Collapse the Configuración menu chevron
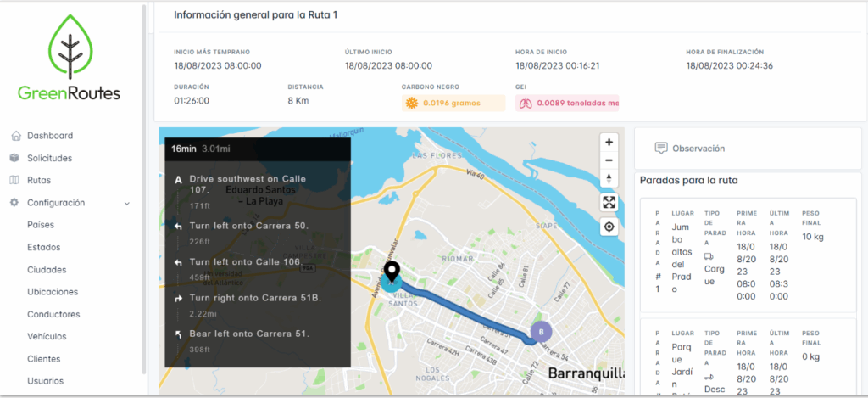The image size is (868, 398). click(x=127, y=204)
